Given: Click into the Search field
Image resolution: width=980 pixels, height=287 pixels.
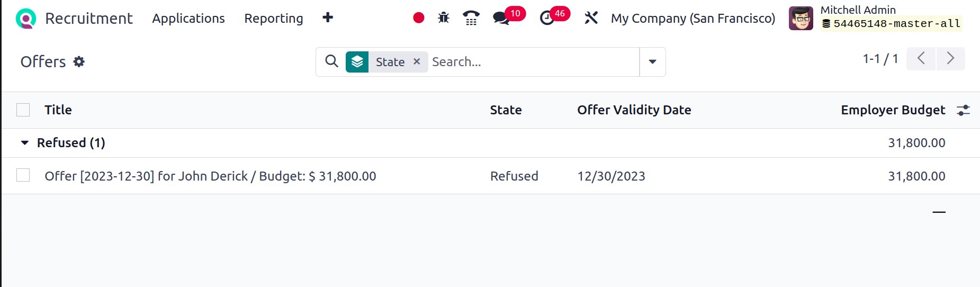Looking at the screenshot, I should [x=533, y=62].
